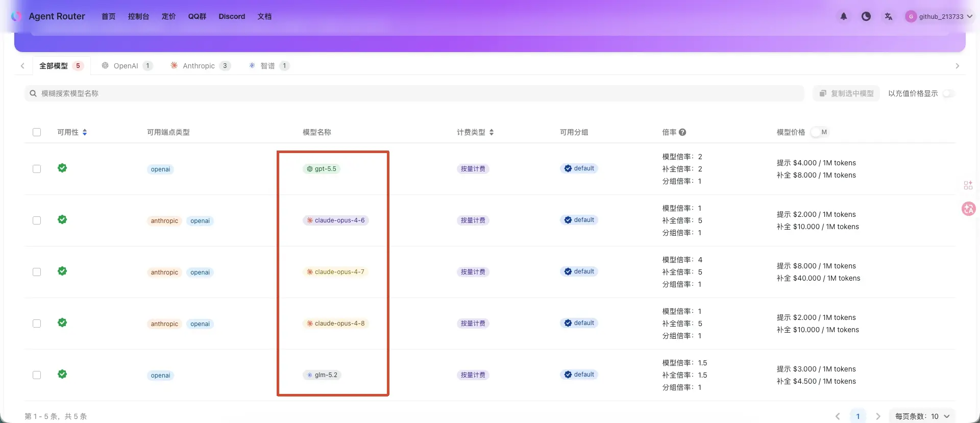Click the 提示 $8.000 / 1M tokens price text
The height and width of the screenshot is (423, 980).
(x=816, y=266)
